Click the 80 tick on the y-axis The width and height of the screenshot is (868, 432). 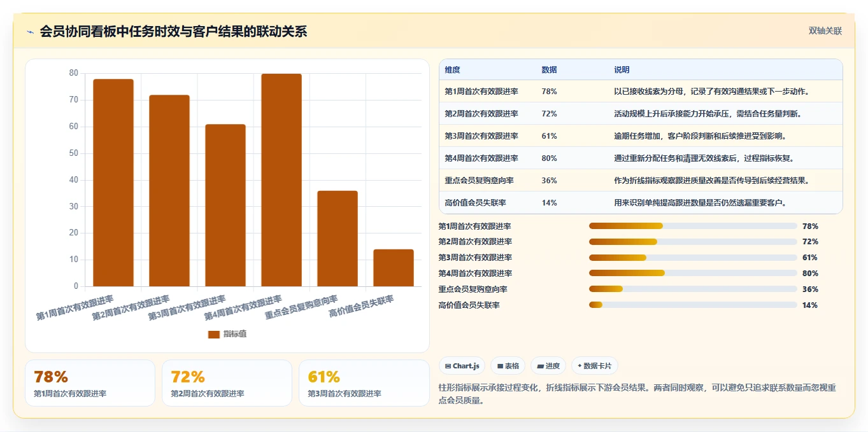(74, 73)
